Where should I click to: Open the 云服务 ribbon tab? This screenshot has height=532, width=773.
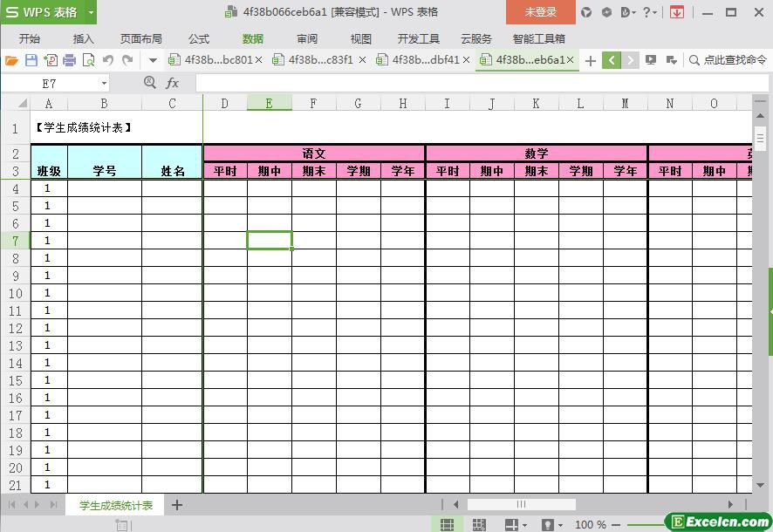coord(476,38)
